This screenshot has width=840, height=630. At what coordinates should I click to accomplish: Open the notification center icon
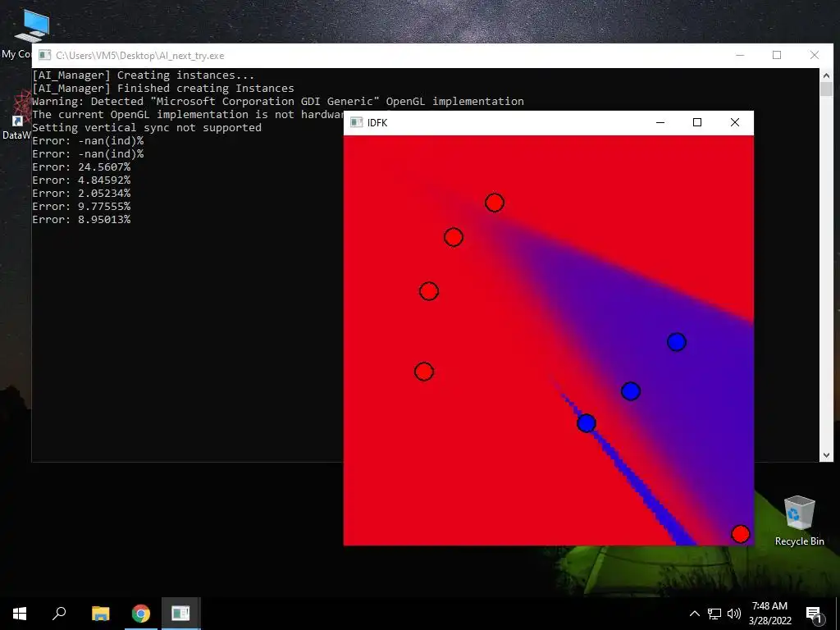pyautogui.click(x=814, y=614)
